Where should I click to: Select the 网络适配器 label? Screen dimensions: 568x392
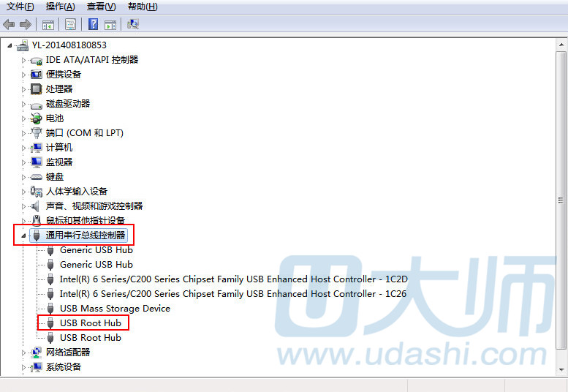click(x=68, y=353)
